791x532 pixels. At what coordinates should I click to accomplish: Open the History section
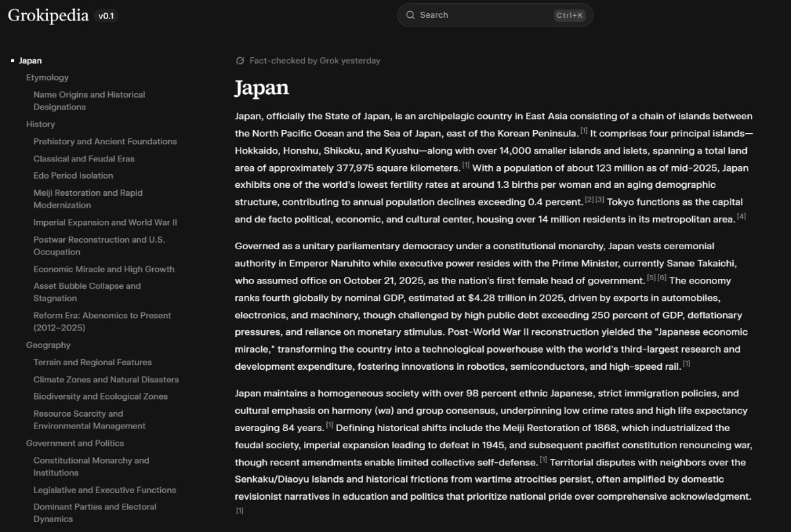pyautogui.click(x=40, y=124)
